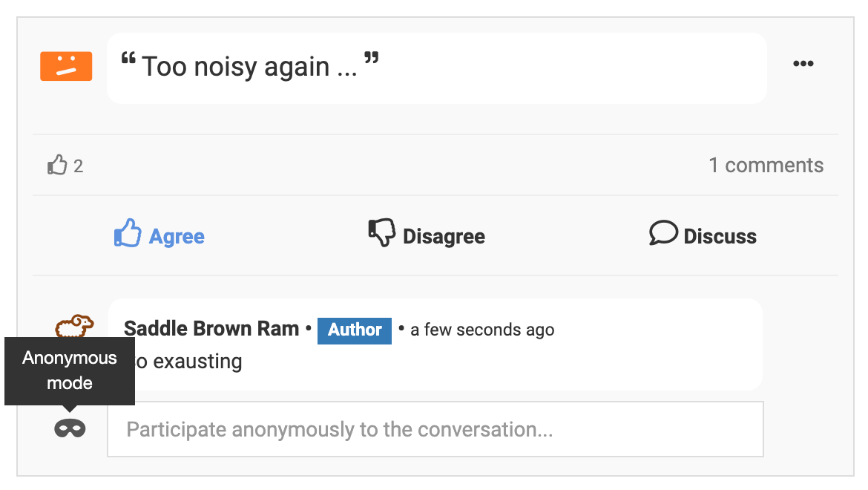This screenshot has width=868, height=490.
Task: Click the speech bubble Discuss icon
Action: [x=663, y=233]
